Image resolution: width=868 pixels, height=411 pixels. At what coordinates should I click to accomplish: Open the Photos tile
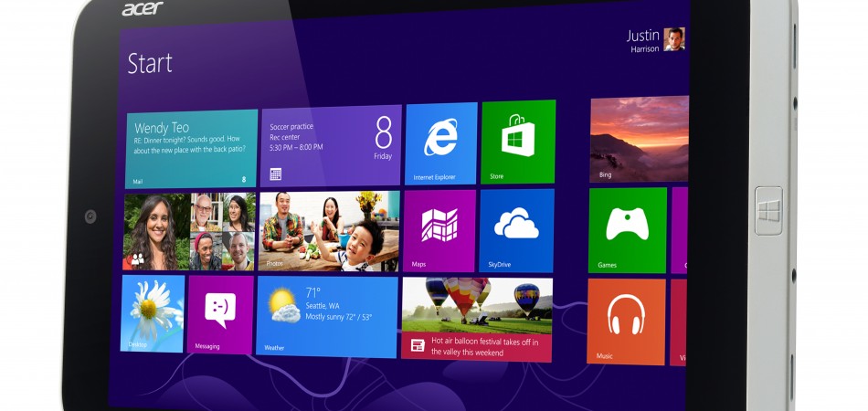click(x=329, y=232)
